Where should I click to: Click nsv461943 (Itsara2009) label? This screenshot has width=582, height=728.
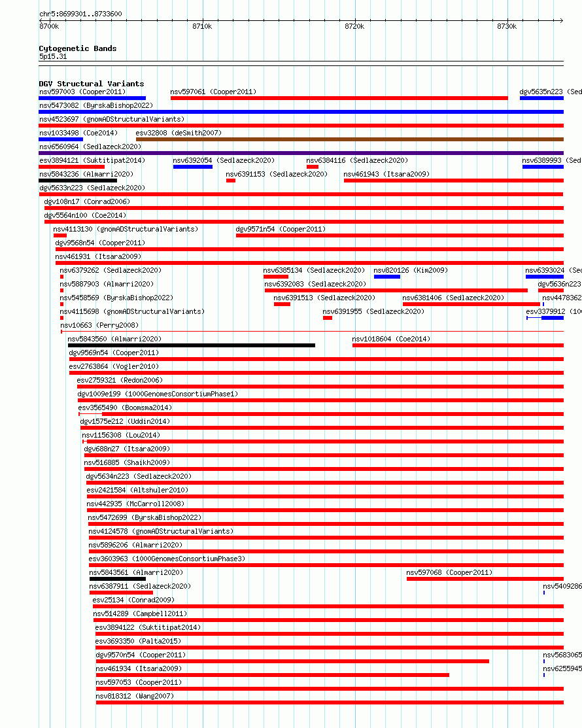(x=386, y=174)
